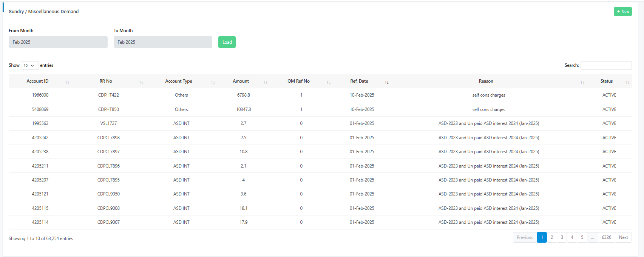Sort table by Account ID column
Image resolution: width=644 pixels, height=257 pixels.
(x=38, y=81)
